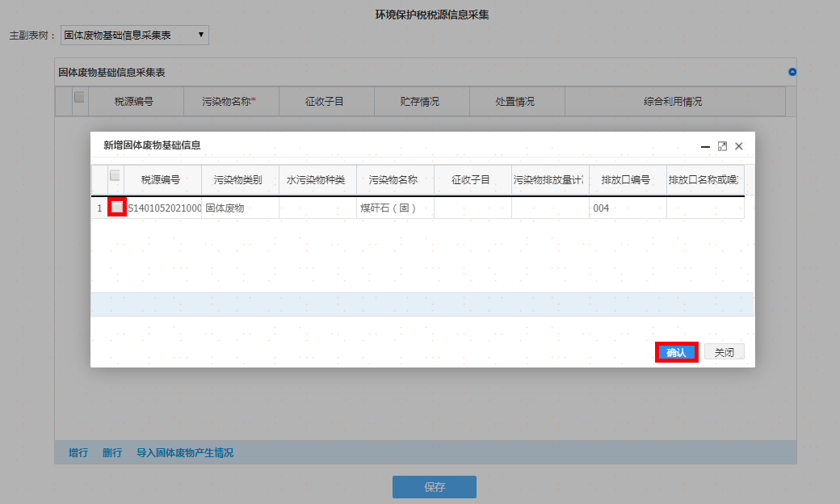Viewport: 840px width, 504px height.
Task: Click the 删行 link
Action: point(112,452)
